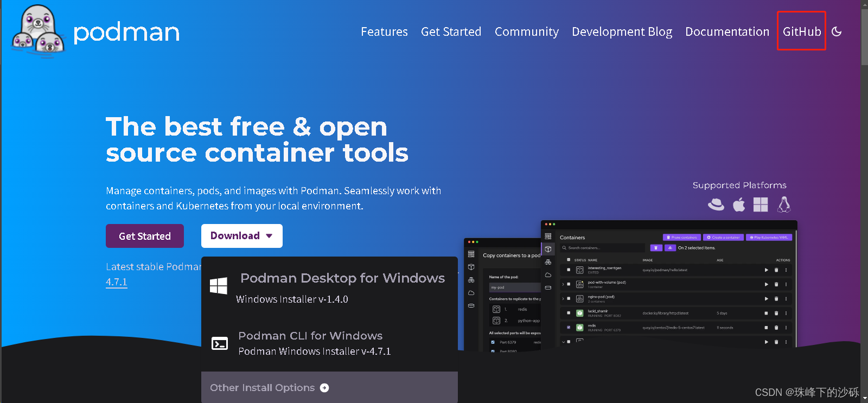Open the Documentation link
The image size is (868, 403).
(727, 31)
